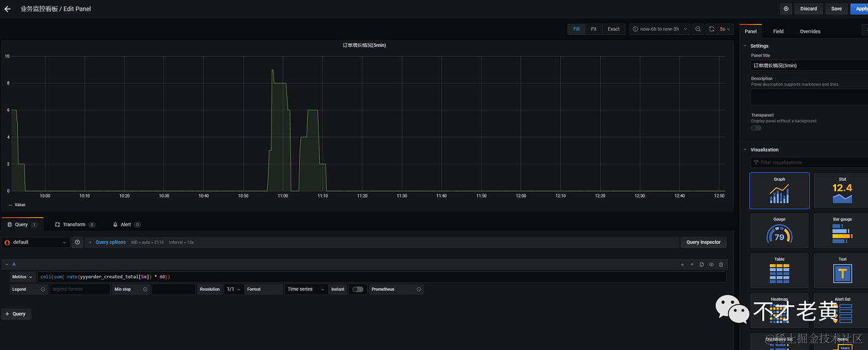The width and height of the screenshot is (868, 350).
Task: Click the Min step input field
Action: 174,289
